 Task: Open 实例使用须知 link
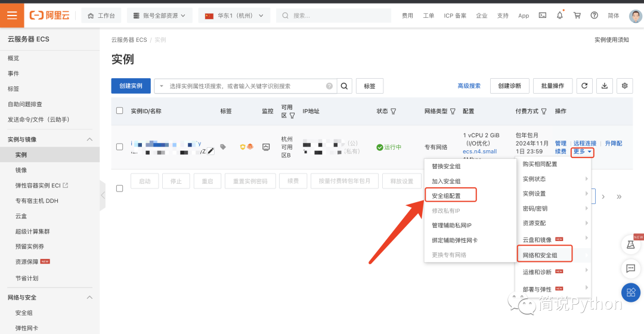click(612, 39)
